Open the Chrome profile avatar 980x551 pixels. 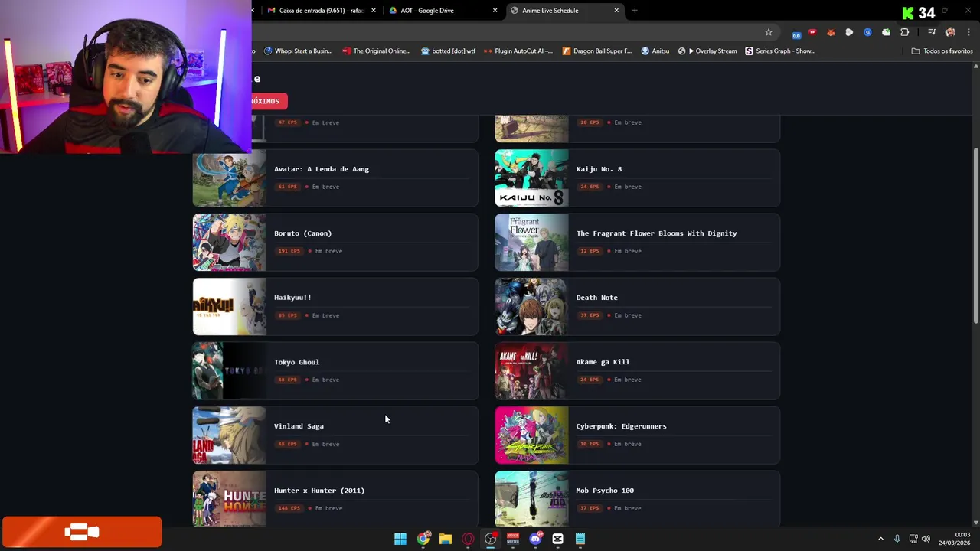tap(950, 32)
